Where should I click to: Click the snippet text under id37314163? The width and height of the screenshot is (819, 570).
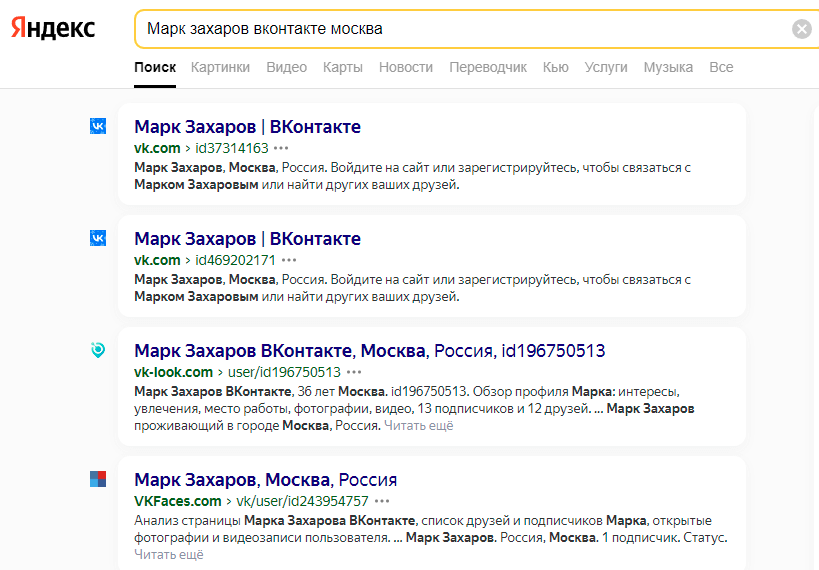[x=413, y=176]
